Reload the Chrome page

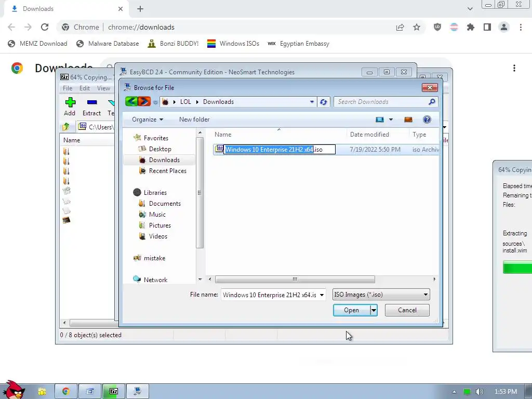pyautogui.click(x=45, y=27)
